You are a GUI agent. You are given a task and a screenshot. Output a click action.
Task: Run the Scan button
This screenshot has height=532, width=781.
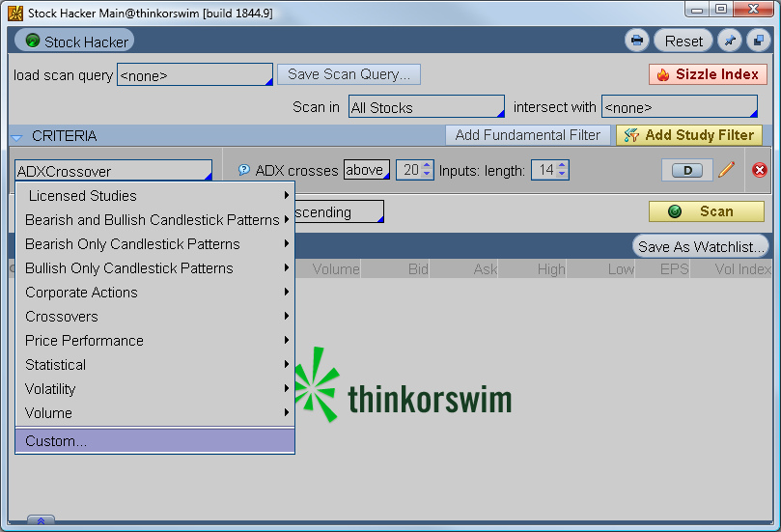[707, 211]
